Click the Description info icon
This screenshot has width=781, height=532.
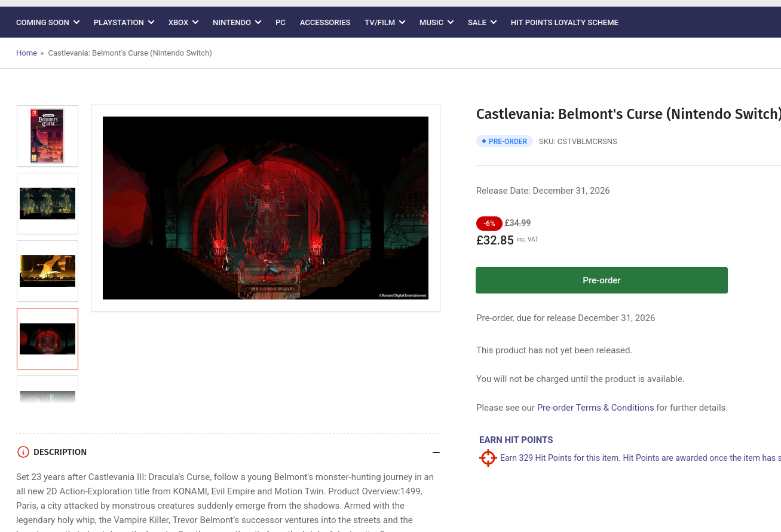23,452
